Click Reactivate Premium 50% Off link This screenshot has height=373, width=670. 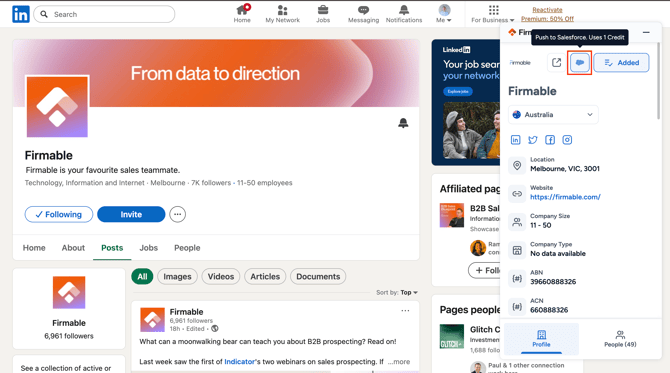547,14
